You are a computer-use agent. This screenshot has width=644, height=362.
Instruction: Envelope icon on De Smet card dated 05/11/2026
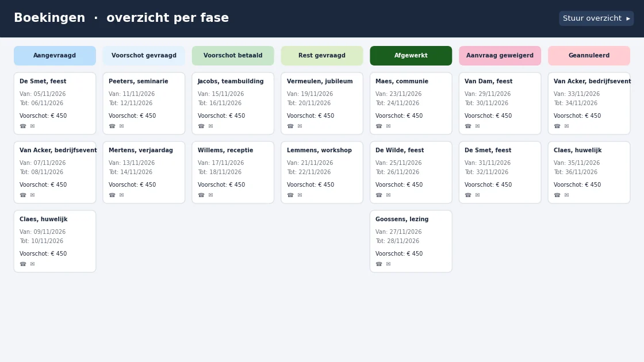tap(32, 126)
